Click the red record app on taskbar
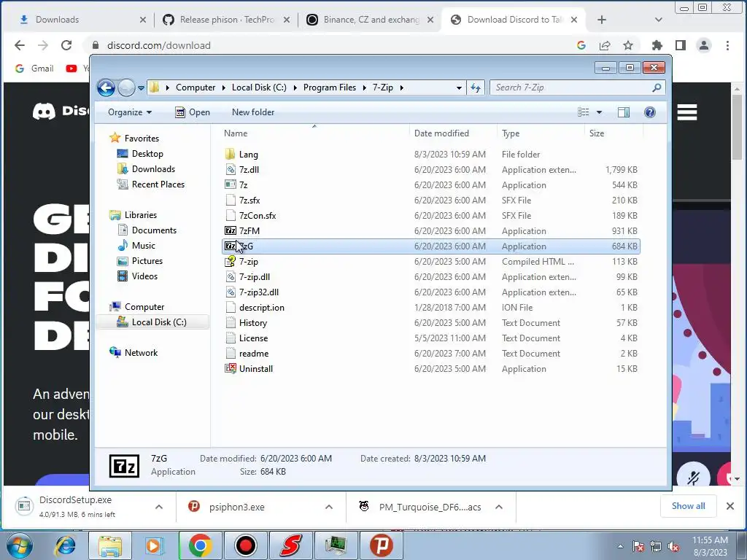 246,545
